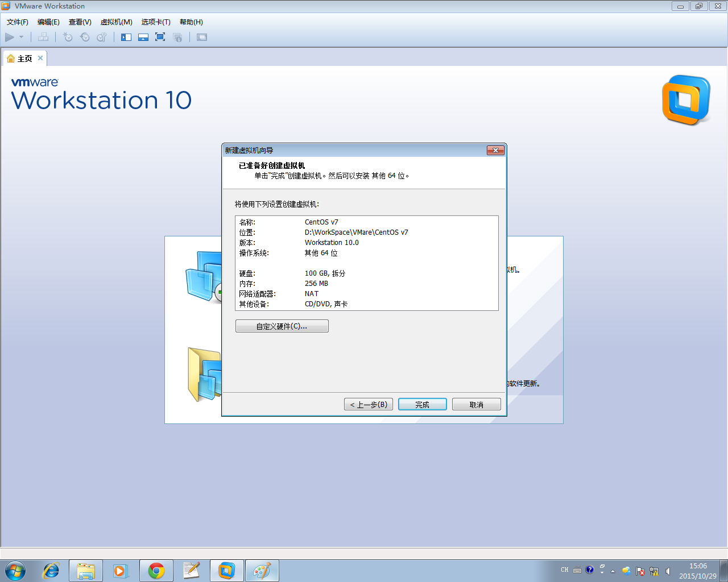Click the 上一步(B) back button
728x582 pixels.
point(369,405)
